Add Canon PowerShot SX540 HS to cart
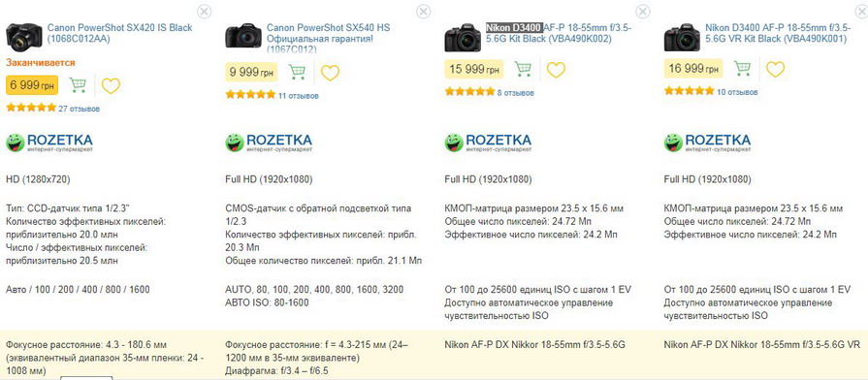Image resolution: width=868 pixels, height=380 pixels. [x=298, y=72]
